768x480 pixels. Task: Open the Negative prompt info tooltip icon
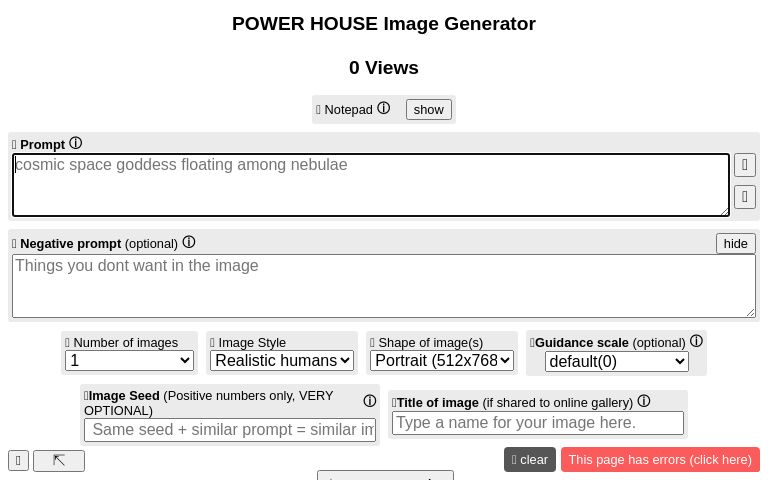189,242
